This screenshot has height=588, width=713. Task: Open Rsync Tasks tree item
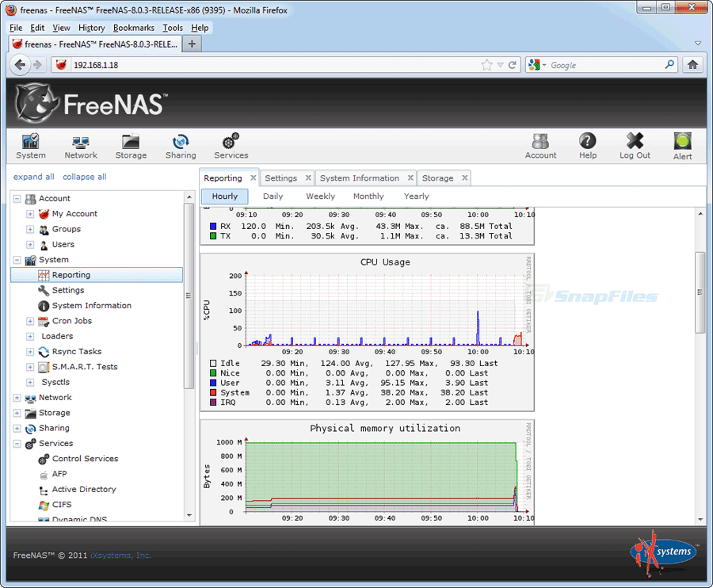click(77, 352)
